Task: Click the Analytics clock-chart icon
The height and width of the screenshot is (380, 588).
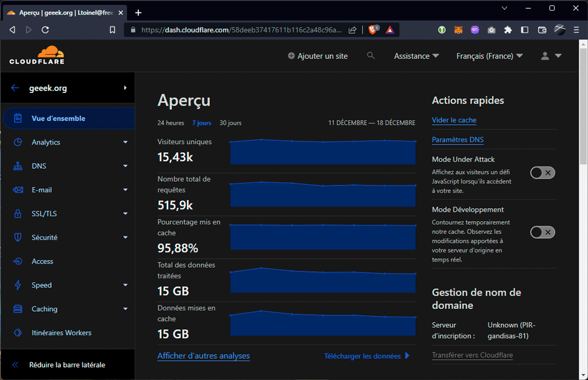Action: pos(18,142)
